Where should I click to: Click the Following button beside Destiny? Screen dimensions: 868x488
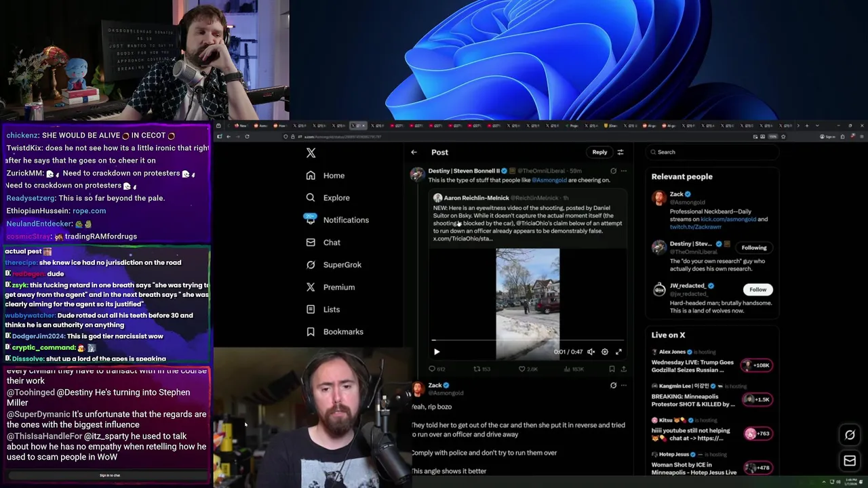coord(753,248)
